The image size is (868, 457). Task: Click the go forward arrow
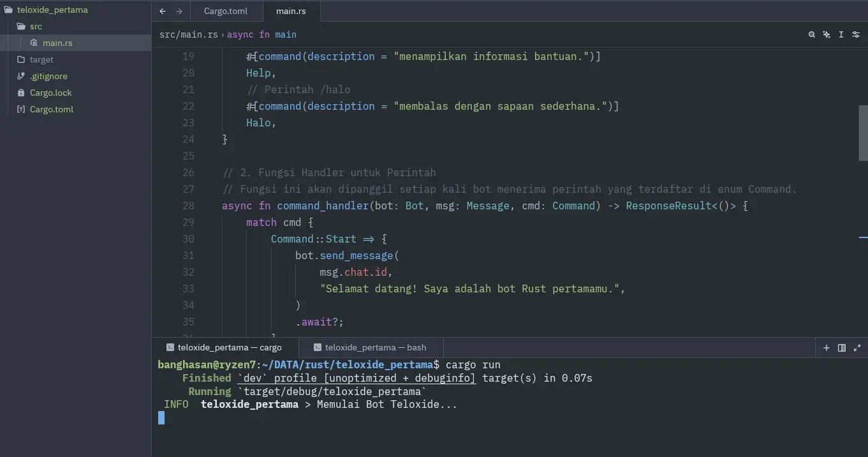(x=179, y=11)
